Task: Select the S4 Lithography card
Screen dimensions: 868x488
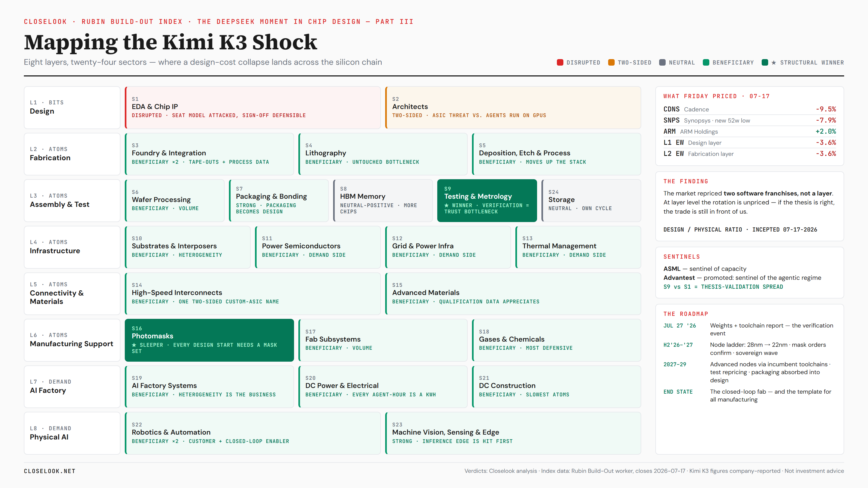Action: (x=383, y=154)
